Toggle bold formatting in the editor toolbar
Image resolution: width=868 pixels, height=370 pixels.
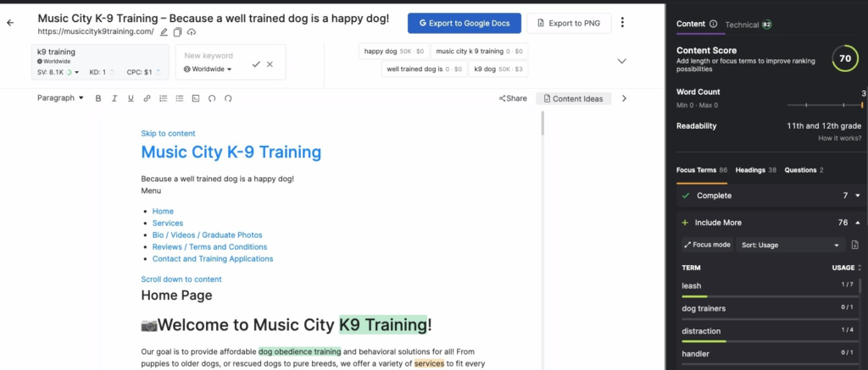tap(98, 98)
